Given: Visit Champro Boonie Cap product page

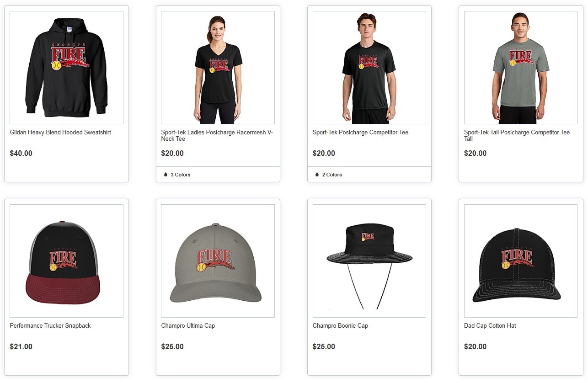Looking at the screenshot, I should pos(340,326).
